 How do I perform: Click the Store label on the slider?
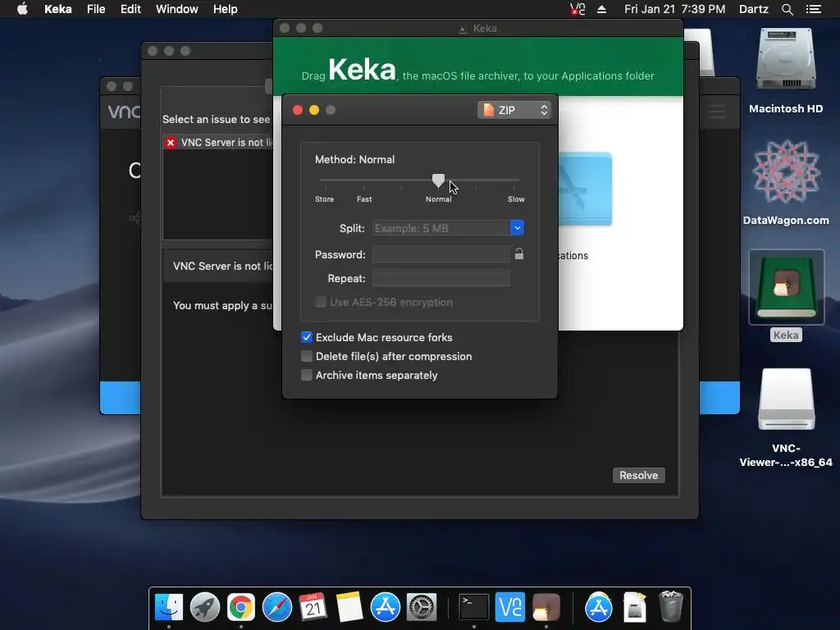pos(324,199)
